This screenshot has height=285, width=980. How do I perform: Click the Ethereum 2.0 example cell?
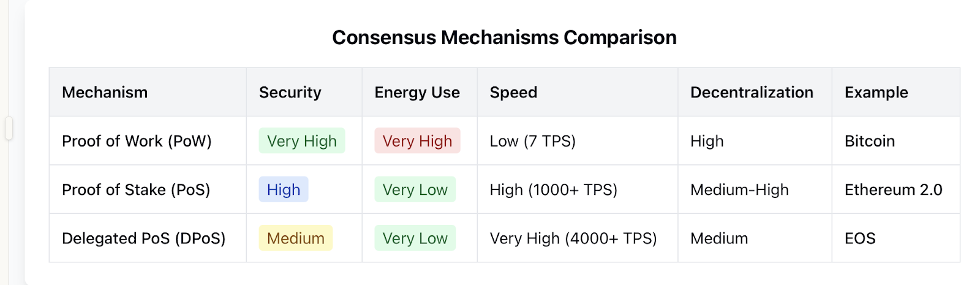coord(893,190)
